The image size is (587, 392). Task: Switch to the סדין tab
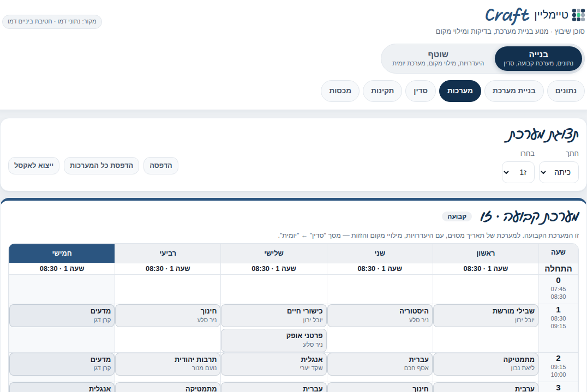pyautogui.click(x=421, y=91)
